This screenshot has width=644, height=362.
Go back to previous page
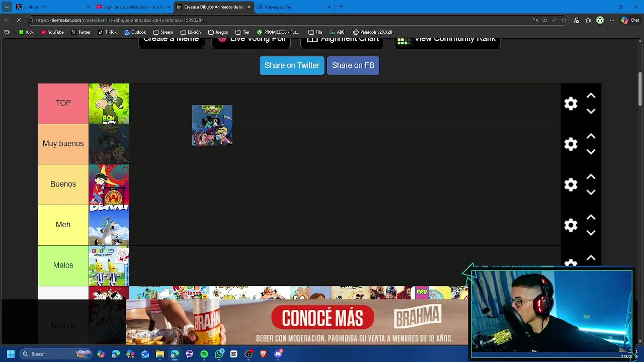click(7, 20)
